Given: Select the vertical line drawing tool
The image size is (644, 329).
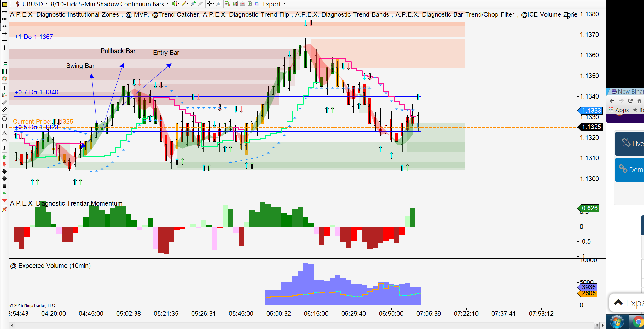Looking at the screenshot, I should pyautogui.click(x=4, y=48).
